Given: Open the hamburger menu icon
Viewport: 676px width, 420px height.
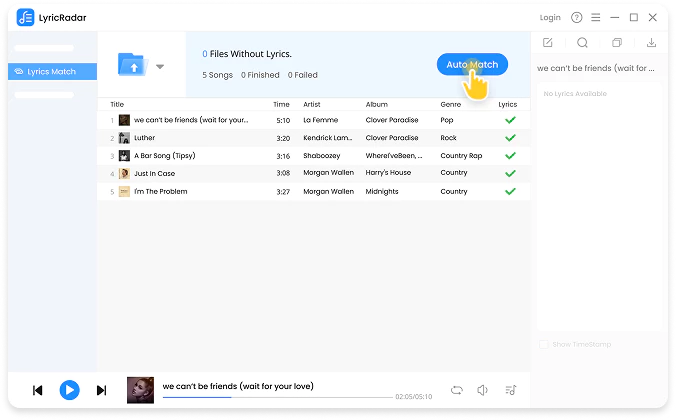Looking at the screenshot, I should coord(595,18).
